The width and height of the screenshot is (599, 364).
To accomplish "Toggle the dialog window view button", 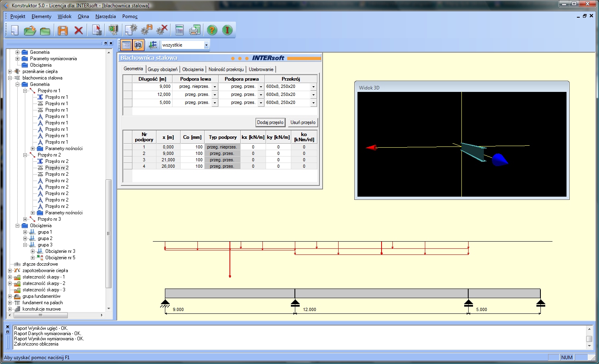I will point(126,45).
